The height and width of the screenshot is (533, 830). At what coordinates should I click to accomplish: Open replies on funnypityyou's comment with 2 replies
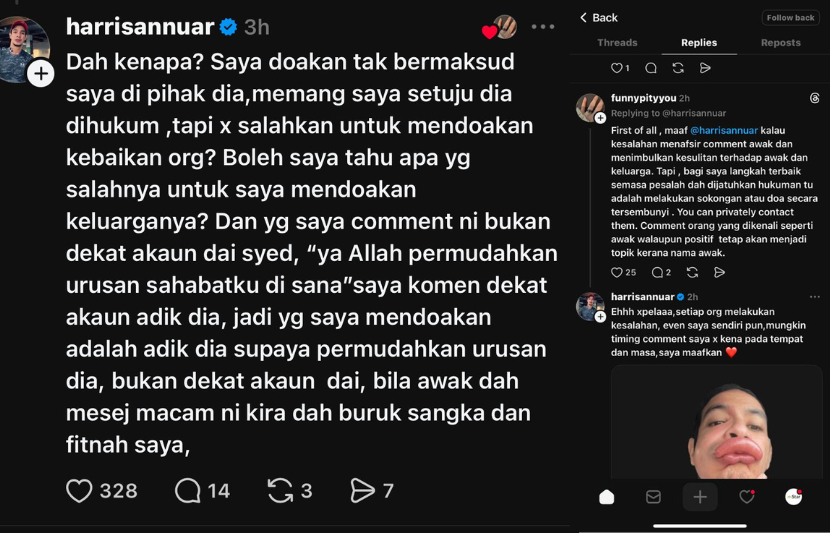pyautogui.click(x=657, y=272)
